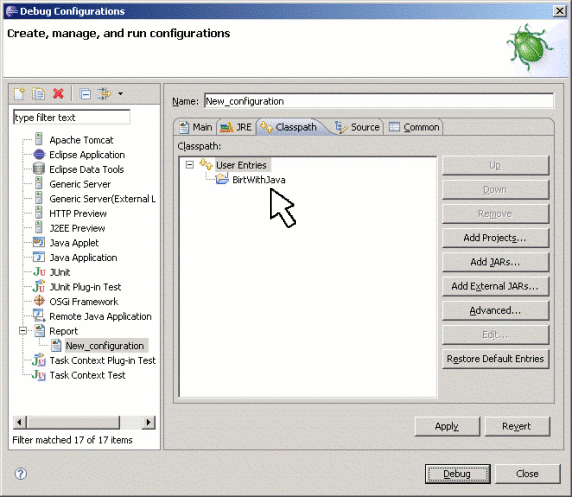The width and height of the screenshot is (572, 497).
Task: Click the OSGi Framework icon
Action: [39, 301]
